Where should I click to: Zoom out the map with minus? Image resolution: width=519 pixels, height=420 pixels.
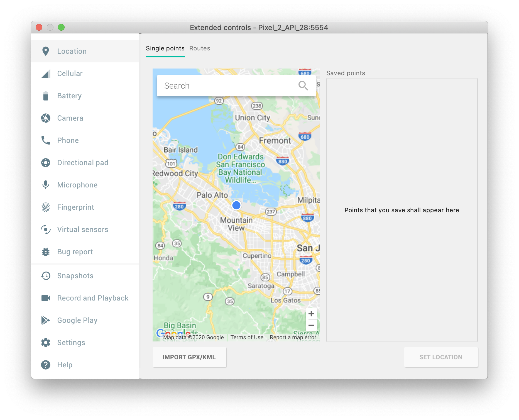[x=311, y=325]
